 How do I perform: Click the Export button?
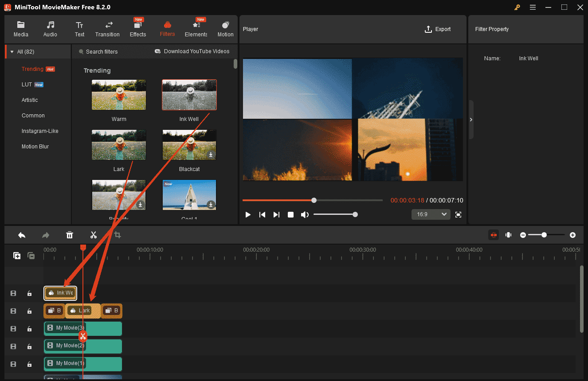coord(438,29)
